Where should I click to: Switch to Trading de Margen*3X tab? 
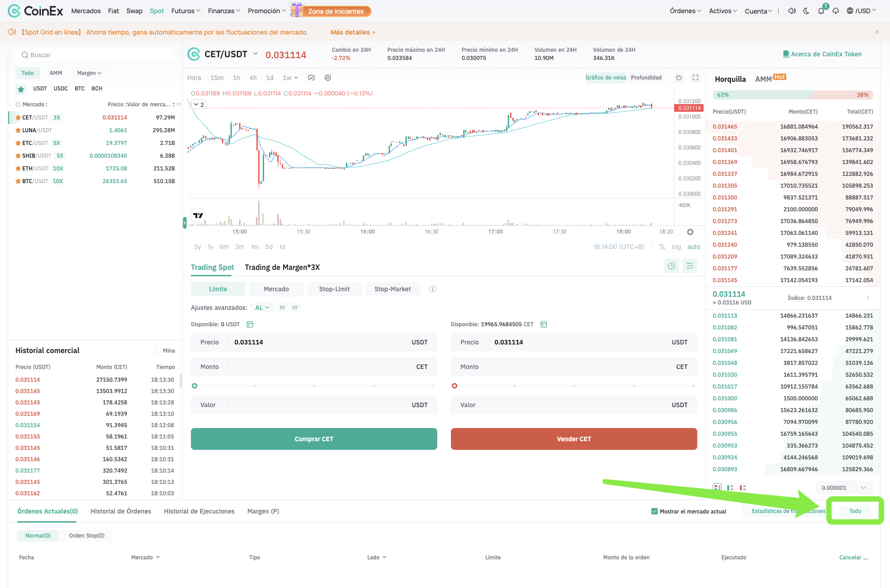[282, 267]
